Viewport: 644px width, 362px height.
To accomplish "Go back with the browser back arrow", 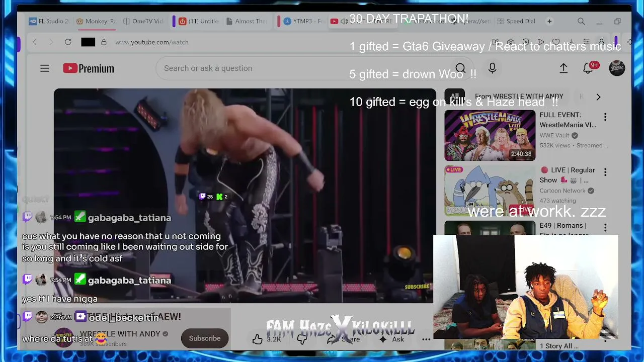I will tap(35, 42).
